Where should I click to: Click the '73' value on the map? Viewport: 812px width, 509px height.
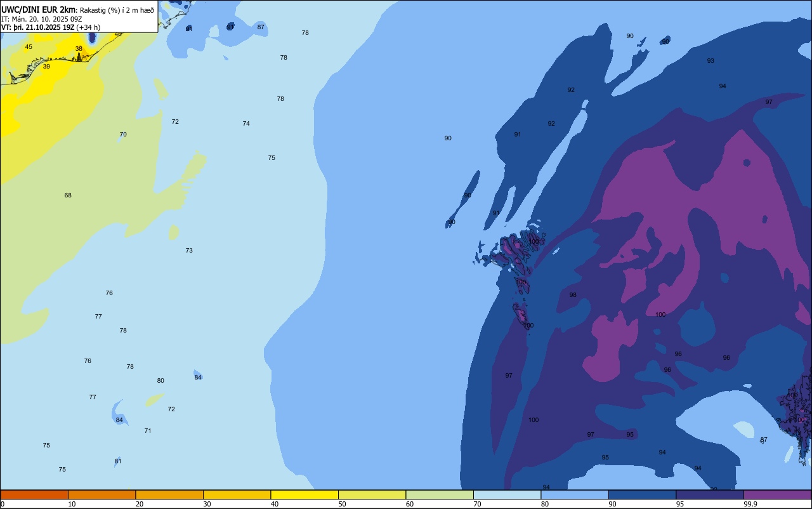click(x=189, y=251)
